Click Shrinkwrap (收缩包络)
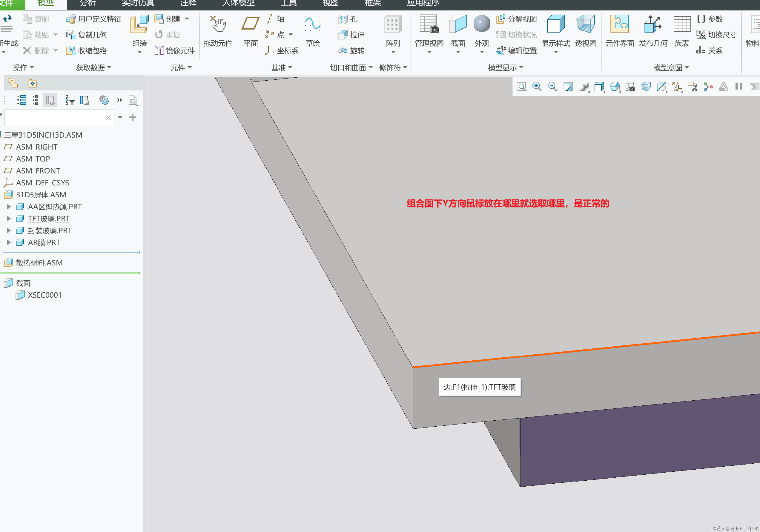The height and width of the screenshot is (532, 760). click(x=86, y=51)
